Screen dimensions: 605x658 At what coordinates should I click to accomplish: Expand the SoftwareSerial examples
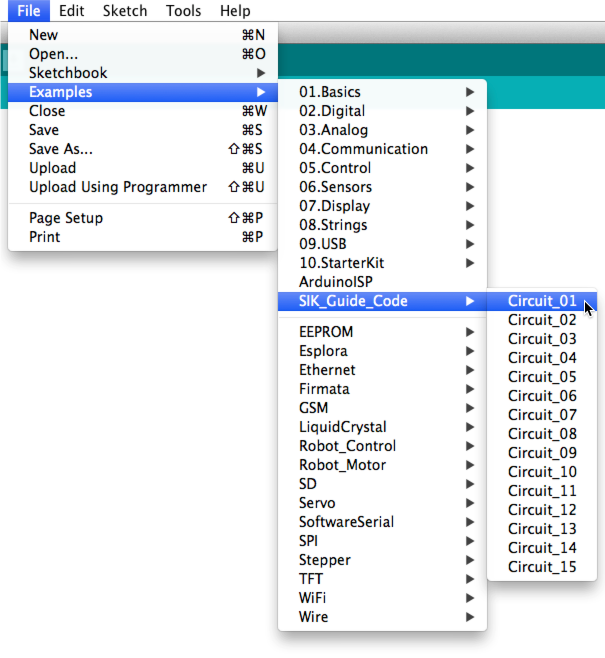[x=382, y=522]
